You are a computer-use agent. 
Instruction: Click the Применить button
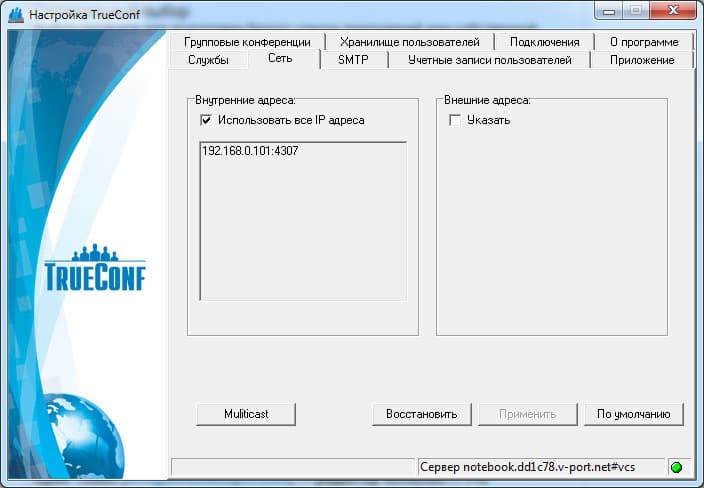528,414
